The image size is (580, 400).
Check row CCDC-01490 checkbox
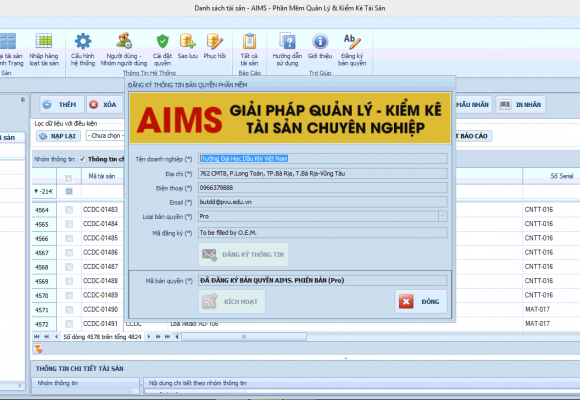tap(69, 309)
